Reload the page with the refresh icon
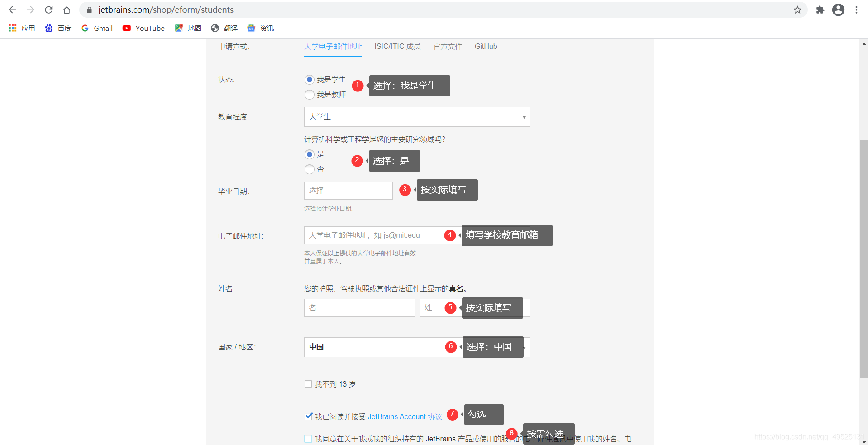 (48, 10)
